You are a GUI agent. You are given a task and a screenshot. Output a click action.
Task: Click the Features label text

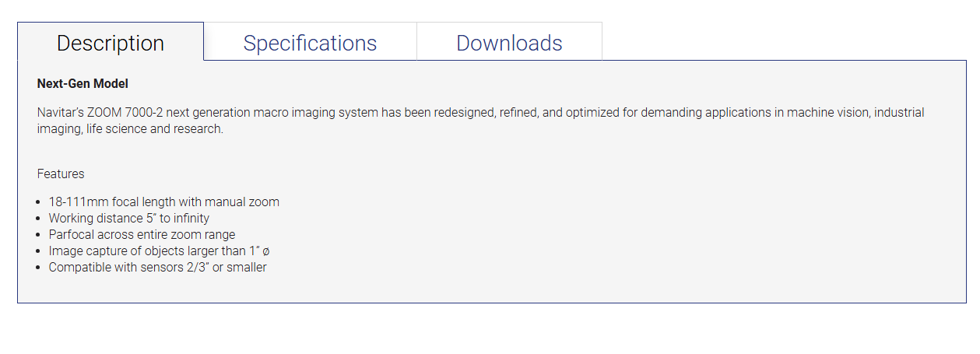click(61, 173)
